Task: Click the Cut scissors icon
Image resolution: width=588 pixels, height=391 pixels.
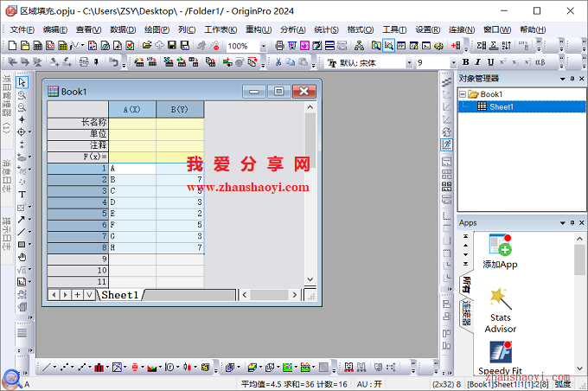Action: point(278,62)
